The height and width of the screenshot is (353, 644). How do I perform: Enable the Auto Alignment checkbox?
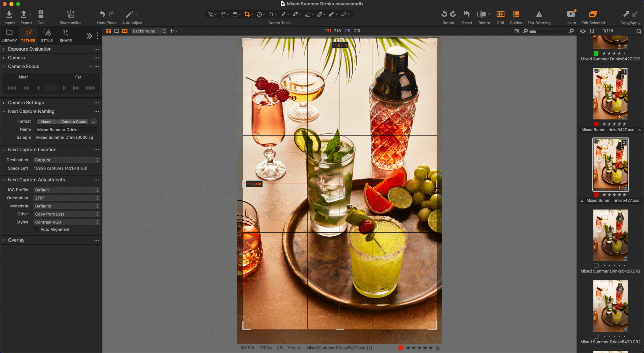[36, 229]
